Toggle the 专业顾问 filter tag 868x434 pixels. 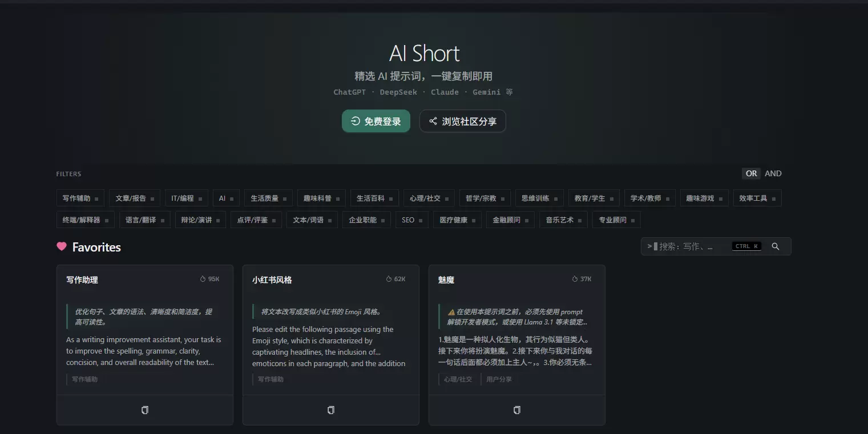[616, 220]
